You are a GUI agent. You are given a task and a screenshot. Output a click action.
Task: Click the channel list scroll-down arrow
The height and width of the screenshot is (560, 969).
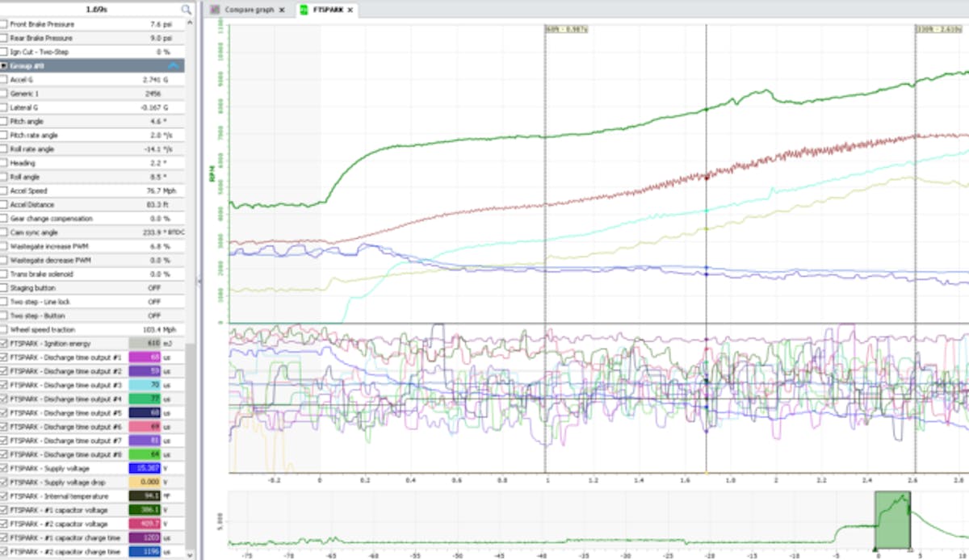pyautogui.click(x=191, y=554)
